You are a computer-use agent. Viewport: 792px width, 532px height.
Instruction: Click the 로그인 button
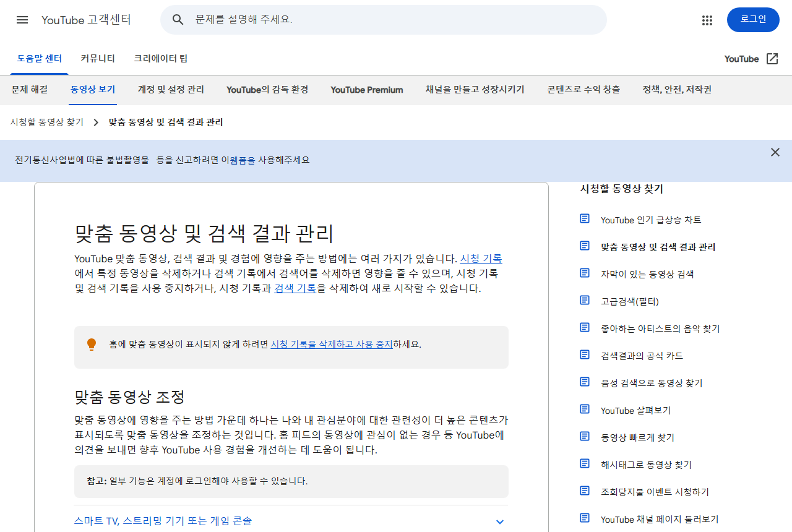(x=753, y=20)
